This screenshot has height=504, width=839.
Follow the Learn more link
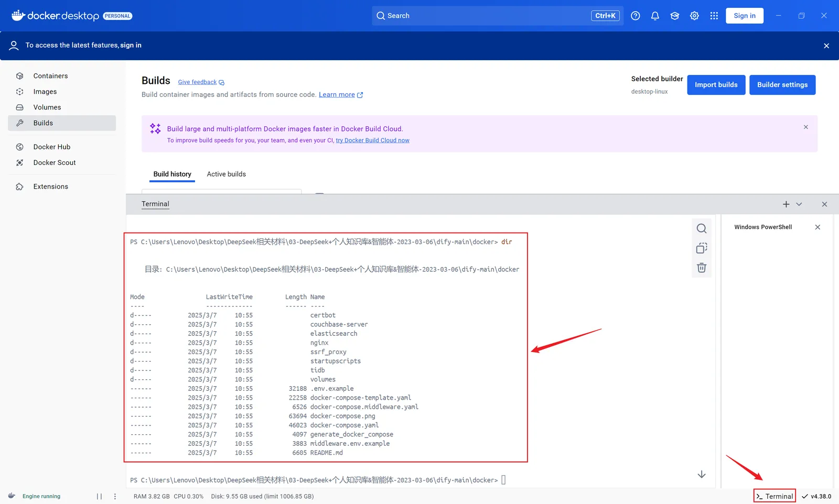pos(341,95)
